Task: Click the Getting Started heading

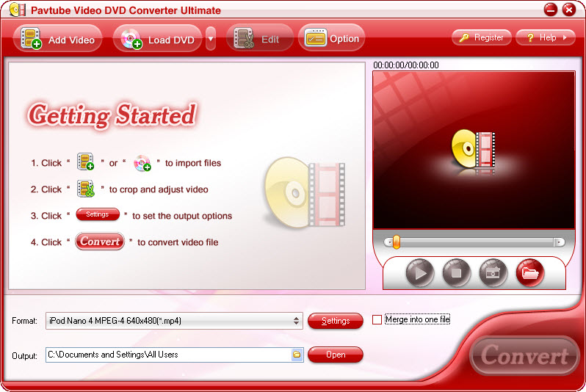Action: pyautogui.click(x=112, y=115)
